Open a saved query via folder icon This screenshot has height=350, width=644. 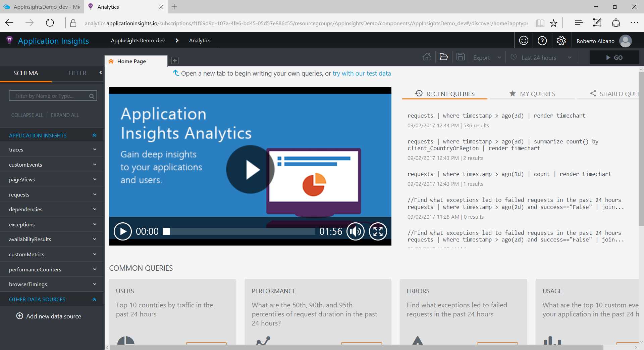(443, 57)
